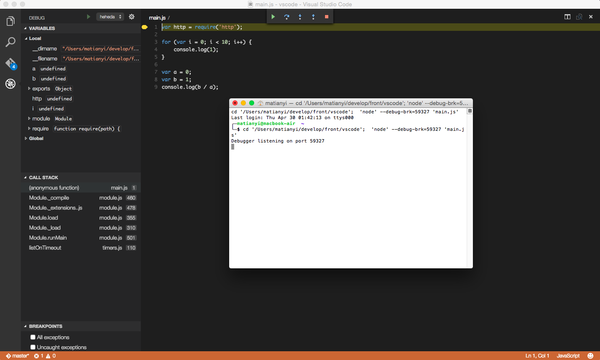Open the Search view in activity bar
600x360 pixels.
(10, 42)
